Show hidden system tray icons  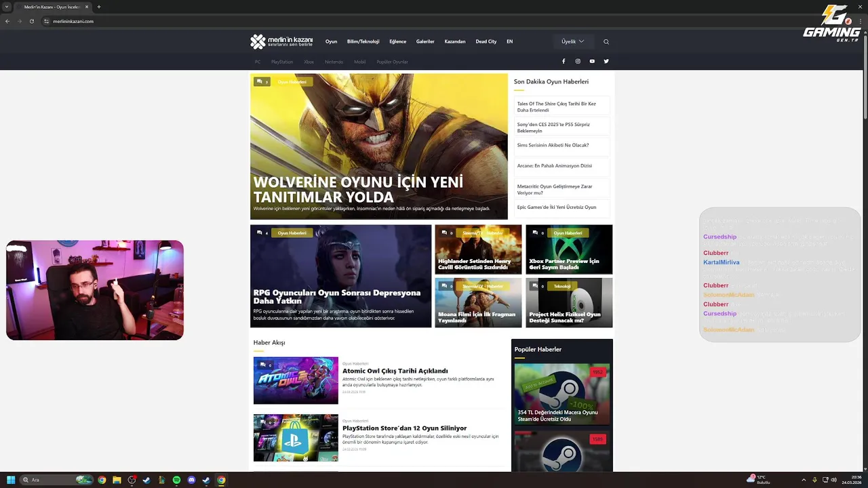click(x=804, y=480)
